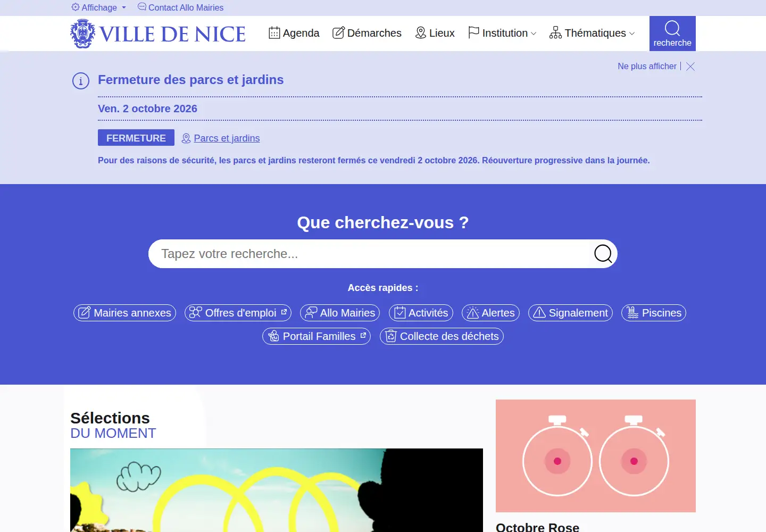
Task: Open Signalement quick access
Action: (x=570, y=313)
